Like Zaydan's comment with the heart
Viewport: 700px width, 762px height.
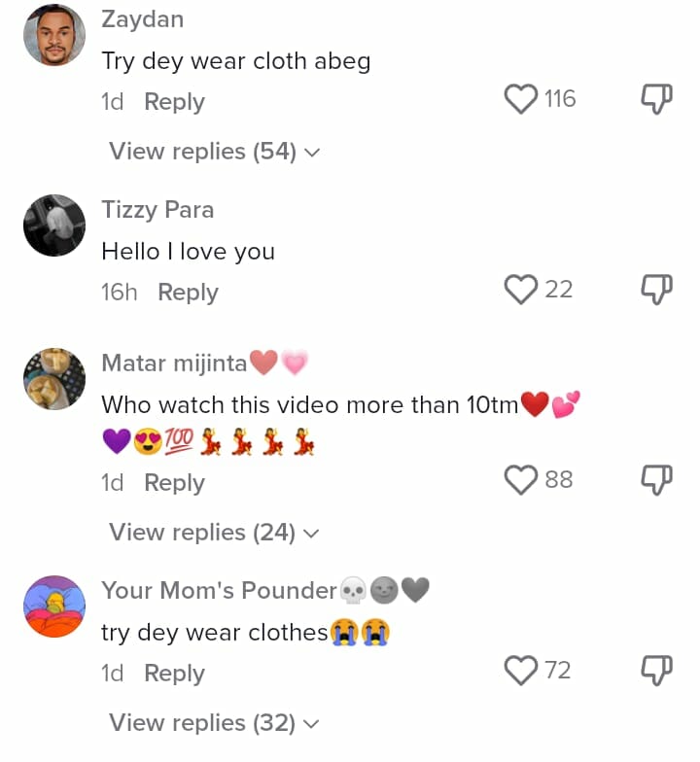pos(522,99)
